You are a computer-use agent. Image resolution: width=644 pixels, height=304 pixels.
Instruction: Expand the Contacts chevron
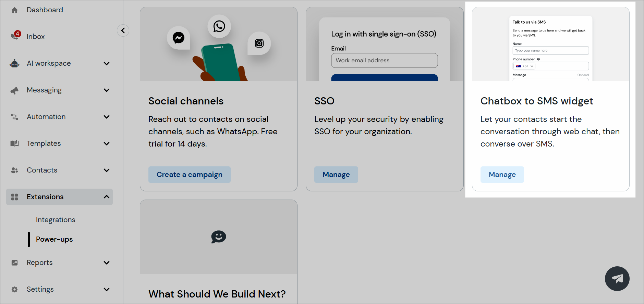pyautogui.click(x=107, y=170)
